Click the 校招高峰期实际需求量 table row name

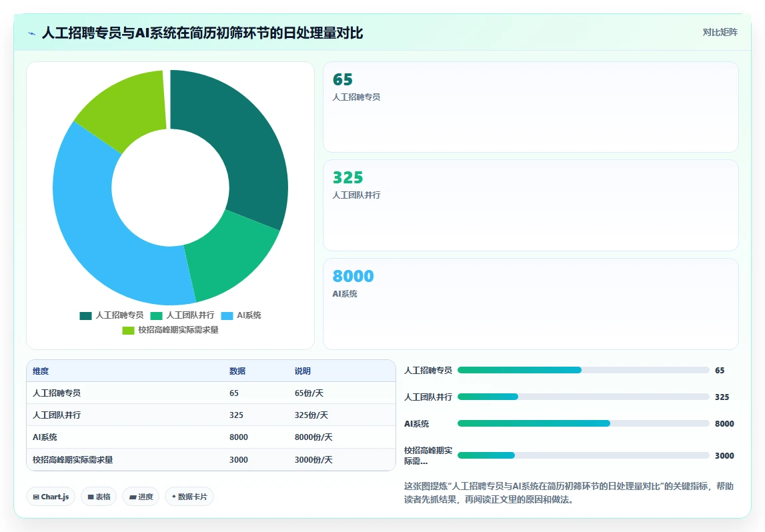click(73, 459)
